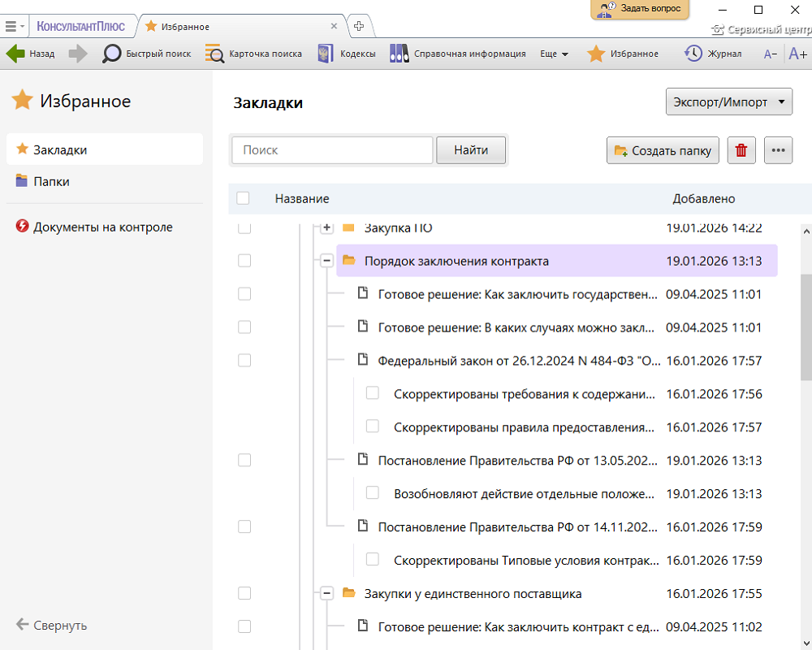The width and height of the screenshot is (812, 650).
Task: Open the three-dots more options button
Action: 779,150
